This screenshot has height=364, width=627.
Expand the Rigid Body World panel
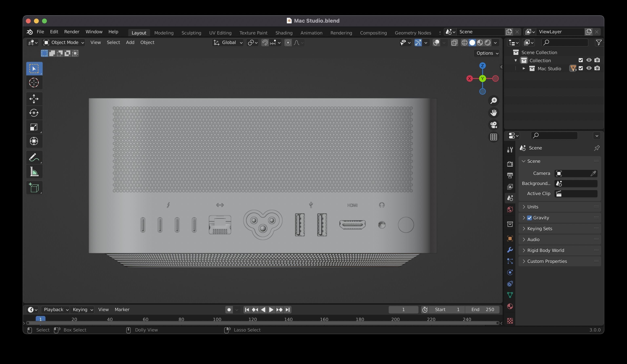point(560,251)
